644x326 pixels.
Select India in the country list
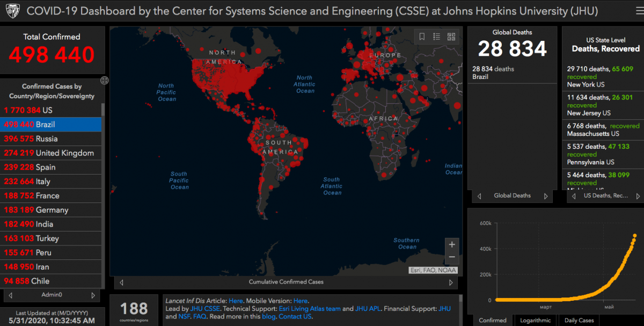[x=50, y=224]
